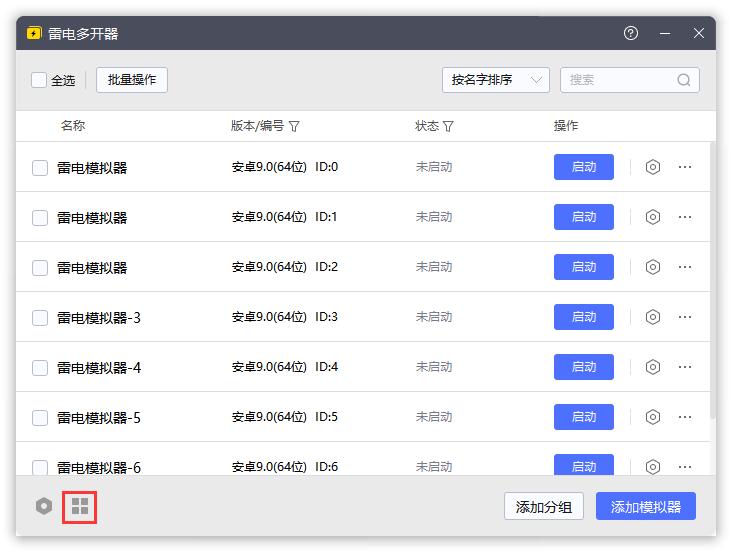Image resolution: width=736 pixels, height=556 pixels.
Task: Click 未启动 status in 雷电模拟器-4 row
Action: [434, 367]
